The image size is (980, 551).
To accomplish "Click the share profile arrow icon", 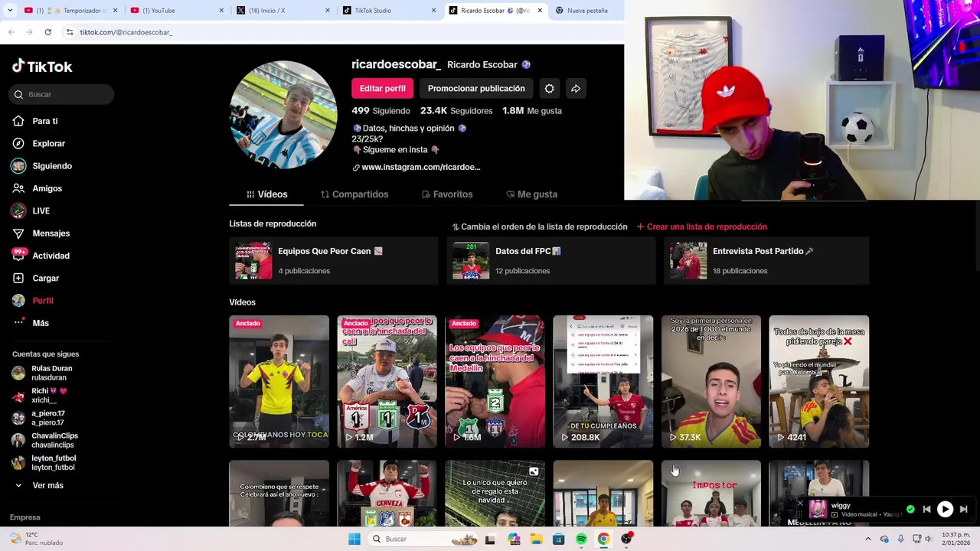I will point(576,89).
